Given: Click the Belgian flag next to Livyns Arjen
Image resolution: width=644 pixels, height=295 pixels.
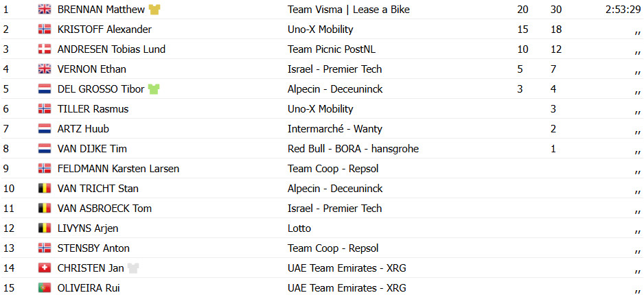Looking at the screenshot, I should click(x=45, y=228).
